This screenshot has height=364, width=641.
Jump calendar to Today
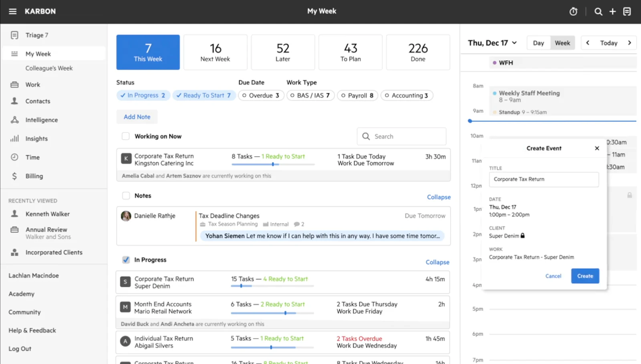point(609,43)
